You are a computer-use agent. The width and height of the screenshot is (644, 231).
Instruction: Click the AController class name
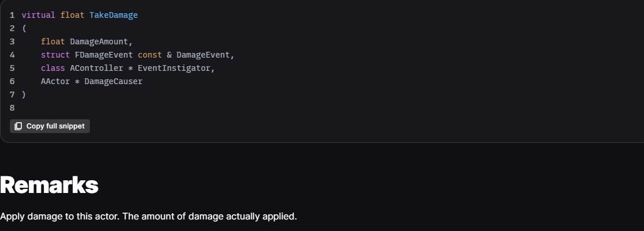pos(96,68)
